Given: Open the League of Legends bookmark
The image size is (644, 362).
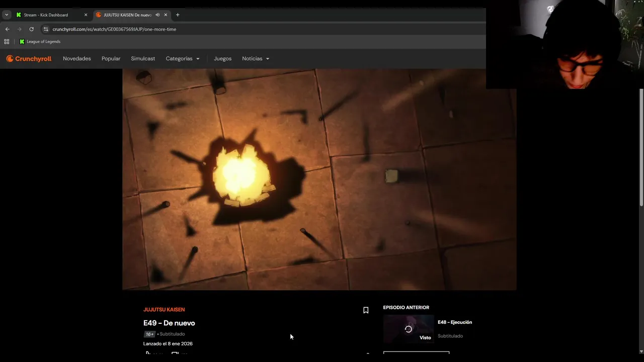Looking at the screenshot, I should (40, 42).
